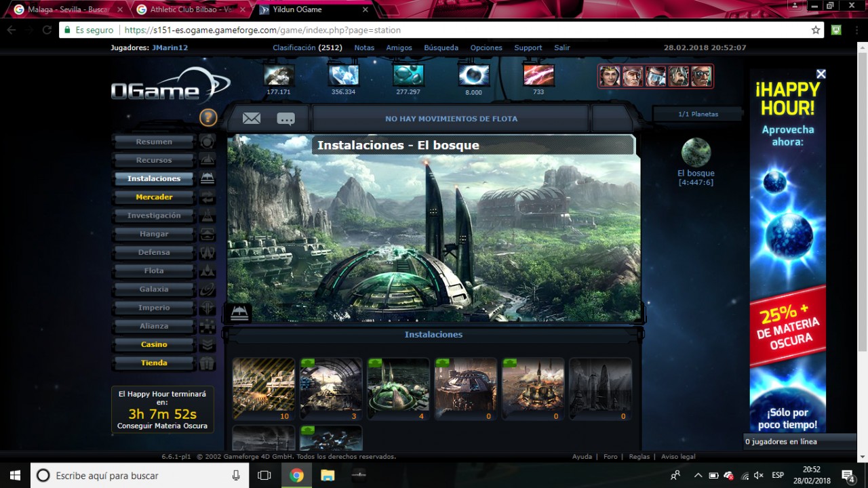The height and width of the screenshot is (488, 868).
Task: Open the deuterium resource icon
Action: (408, 75)
